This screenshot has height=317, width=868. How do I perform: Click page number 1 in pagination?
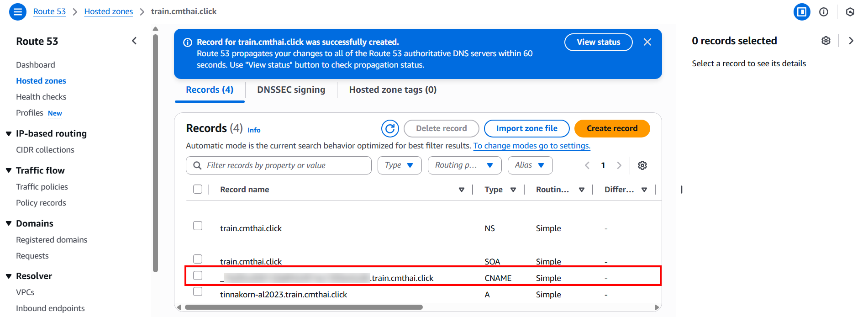click(603, 165)
